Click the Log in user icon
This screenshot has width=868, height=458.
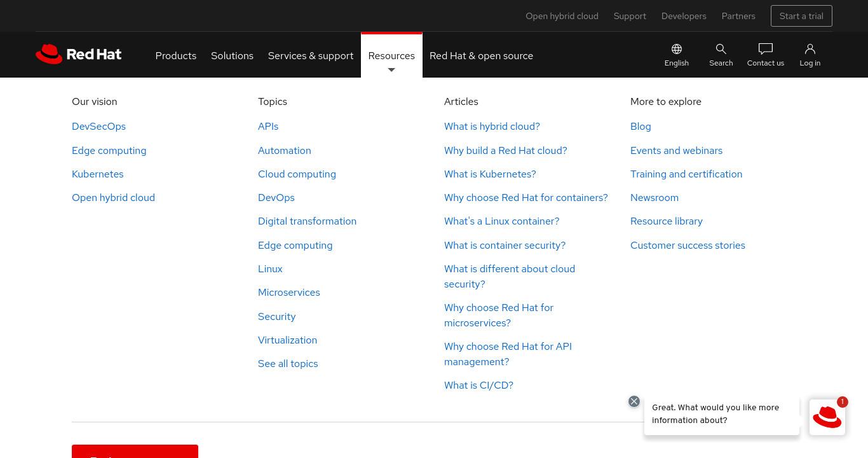810,49
